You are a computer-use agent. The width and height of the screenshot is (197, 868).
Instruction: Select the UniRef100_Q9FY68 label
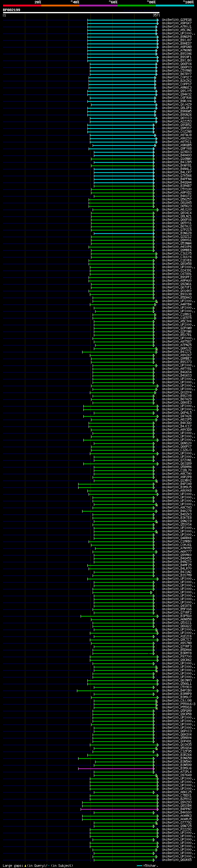pyautogui.click(x=176, y=149)
